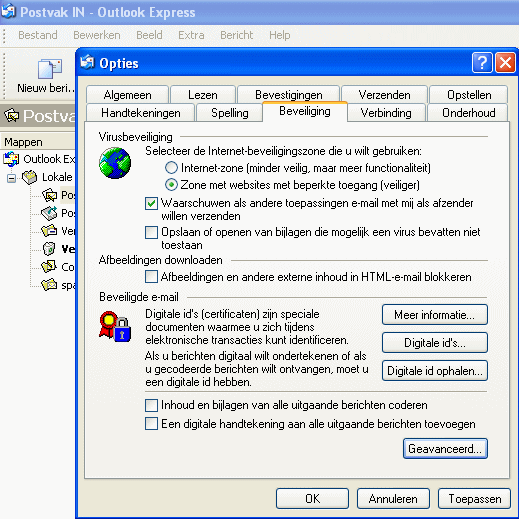Open the Concepten drafts folder icon
The height and width of the screenshot is (519, 519).
coord(49,266)
